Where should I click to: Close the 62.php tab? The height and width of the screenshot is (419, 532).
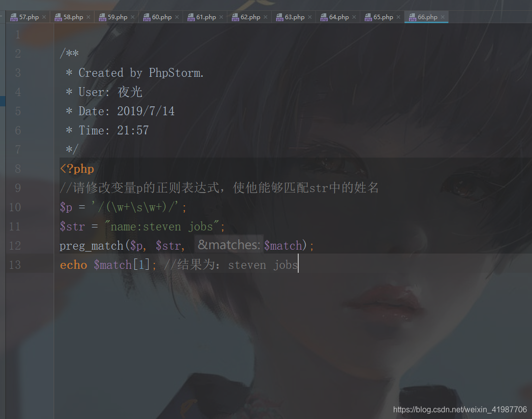265,17
